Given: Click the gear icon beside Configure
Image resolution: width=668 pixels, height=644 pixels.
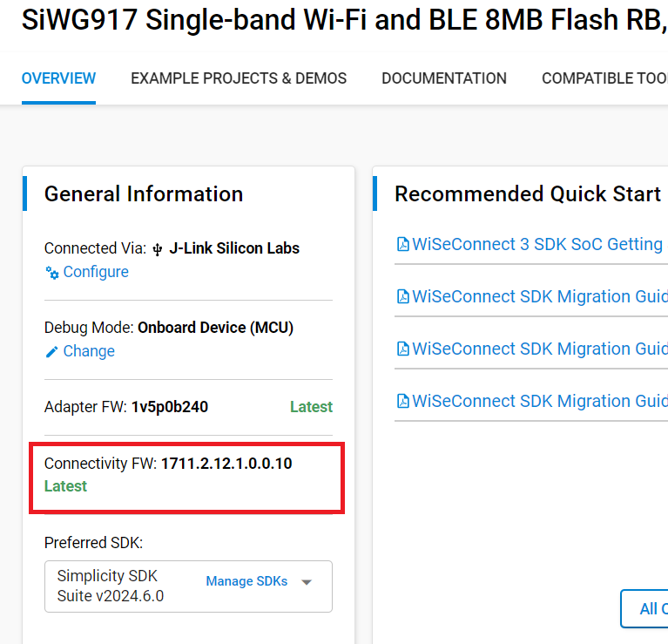Looking at the screenshot, I should 52,273.
